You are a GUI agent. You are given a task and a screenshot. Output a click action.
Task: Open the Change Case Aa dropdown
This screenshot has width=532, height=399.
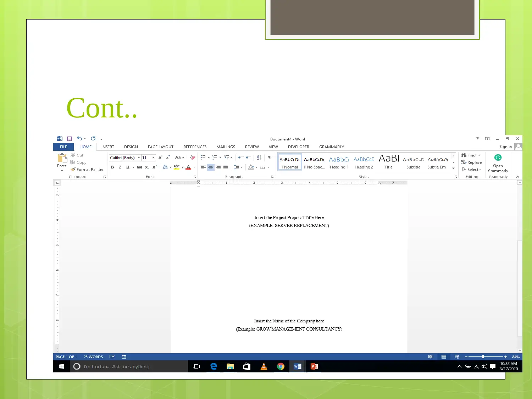(x=180, y=157)
